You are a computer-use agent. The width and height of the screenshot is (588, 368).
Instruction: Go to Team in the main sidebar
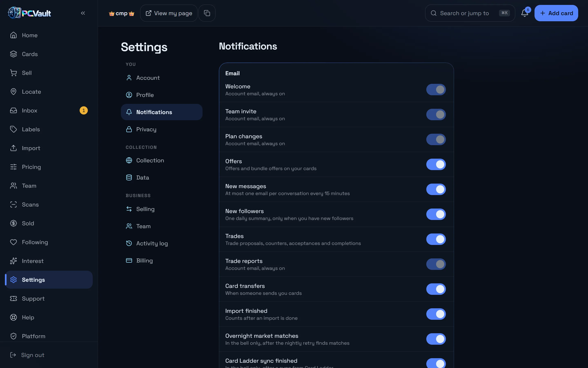tap(49, 186)
